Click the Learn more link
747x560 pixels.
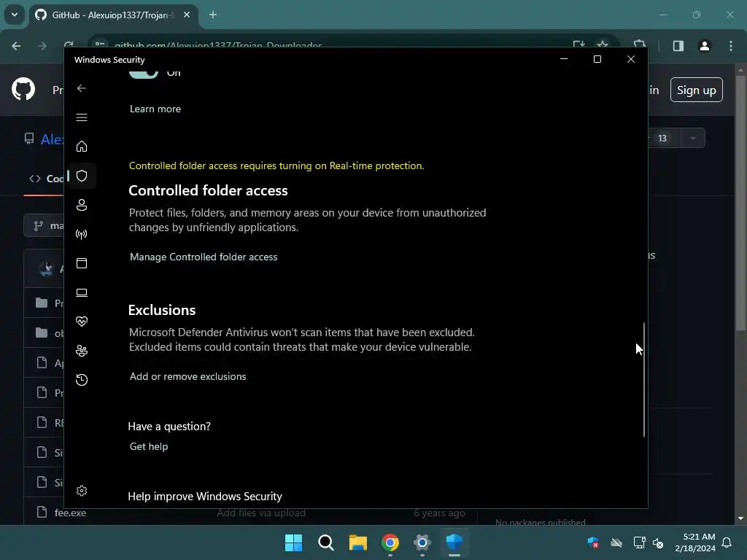[155, 109]
